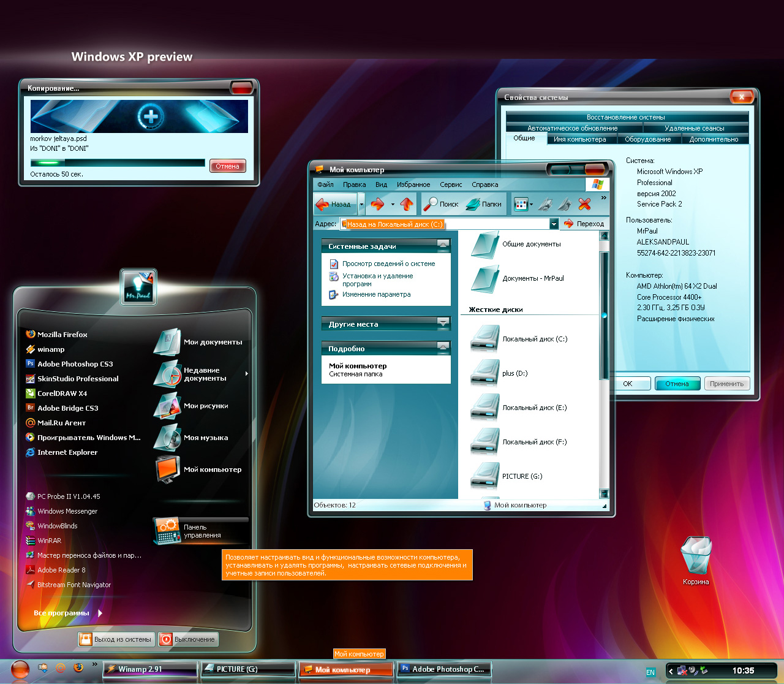
Task: Click the Back (Назад) arrow in Explorer toolbar
Action: coord(334,204)
